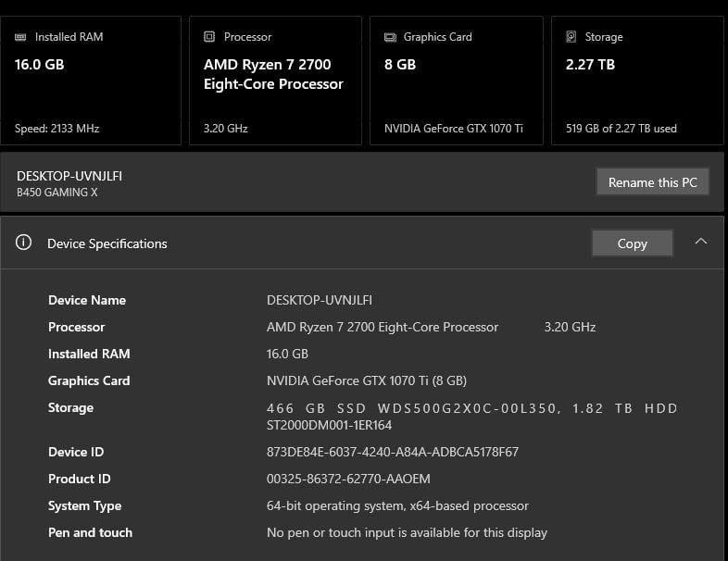Click the Storage SSD and HDD details text
The width and height of the screenshot is (728, 561).
pyautogui.click(x=471, y=416)
